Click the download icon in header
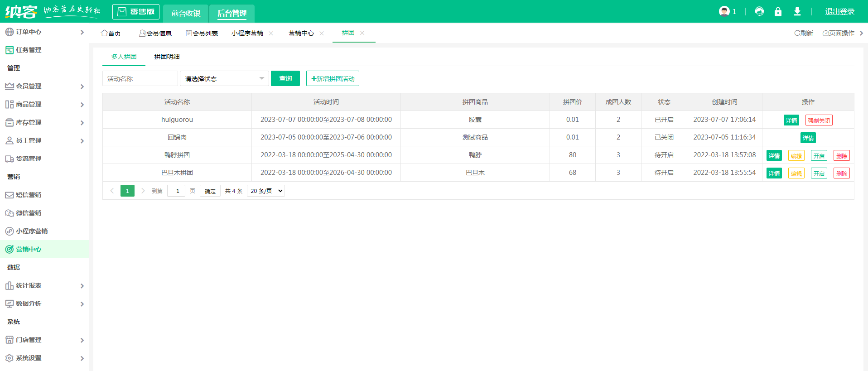This screenshot has width=868, height=371. point(797,11)
